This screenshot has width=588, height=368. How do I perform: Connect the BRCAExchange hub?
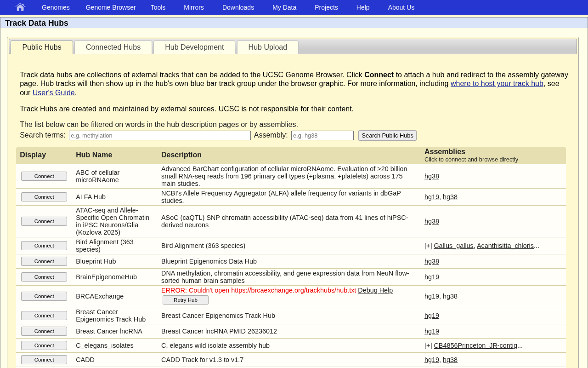pos(44,296)
